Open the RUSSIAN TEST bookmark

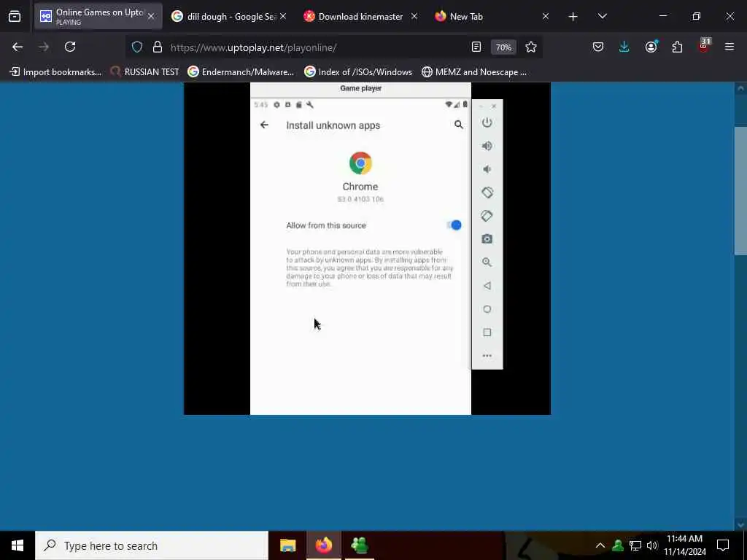(x=144, y=72)
